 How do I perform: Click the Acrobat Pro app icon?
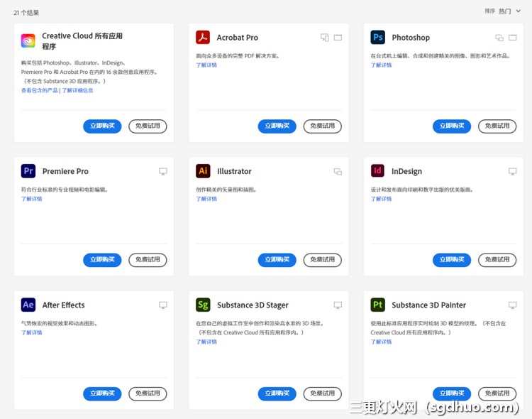point(203,38)
